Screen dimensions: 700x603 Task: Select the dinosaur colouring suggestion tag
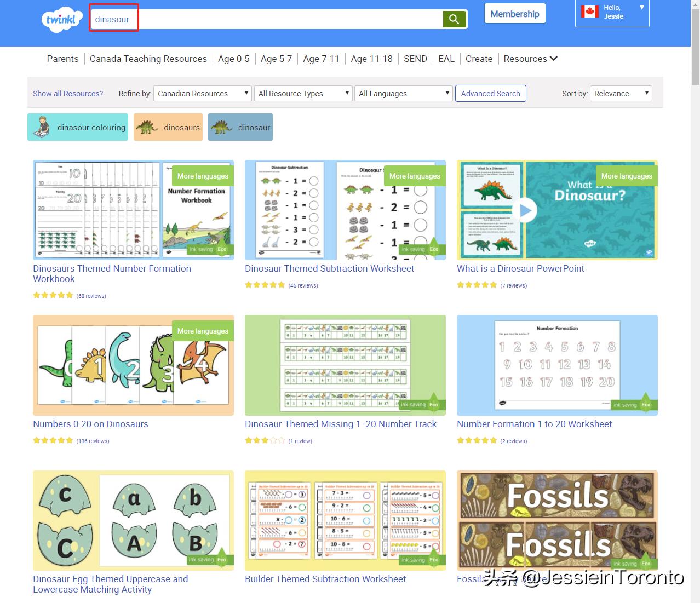point(78,127)
